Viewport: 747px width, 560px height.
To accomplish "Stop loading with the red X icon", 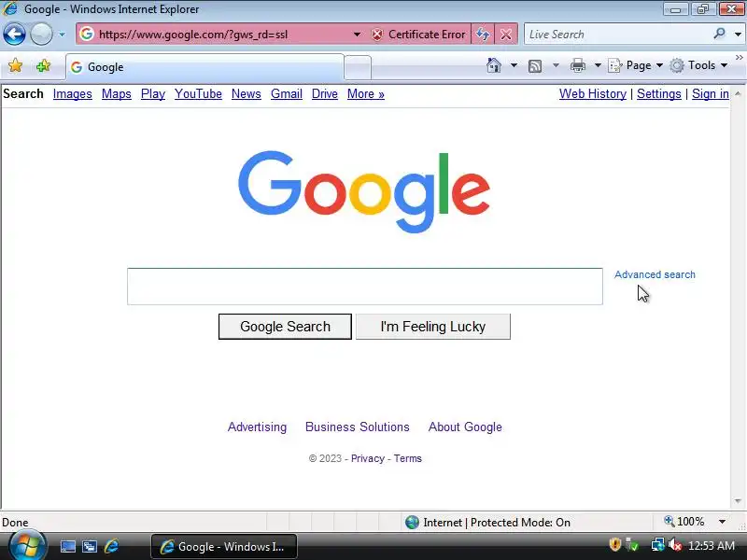I will (506, 35).
